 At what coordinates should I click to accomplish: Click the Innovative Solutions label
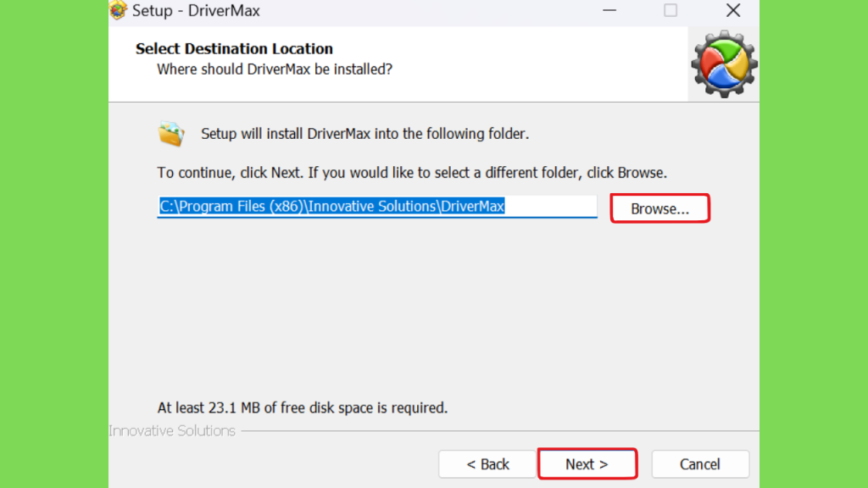point(172,430)
